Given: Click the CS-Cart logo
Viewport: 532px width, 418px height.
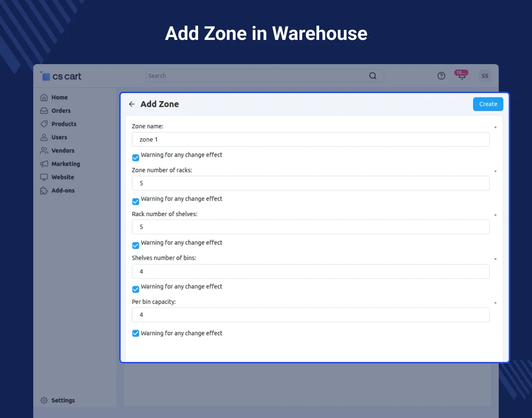Looking at the screenshot, I should [61, 76].
